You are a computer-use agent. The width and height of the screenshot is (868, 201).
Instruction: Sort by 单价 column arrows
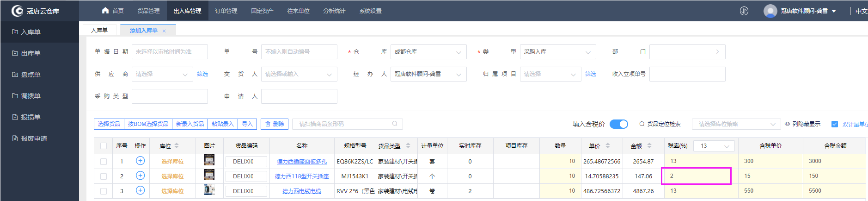(608, 146)
